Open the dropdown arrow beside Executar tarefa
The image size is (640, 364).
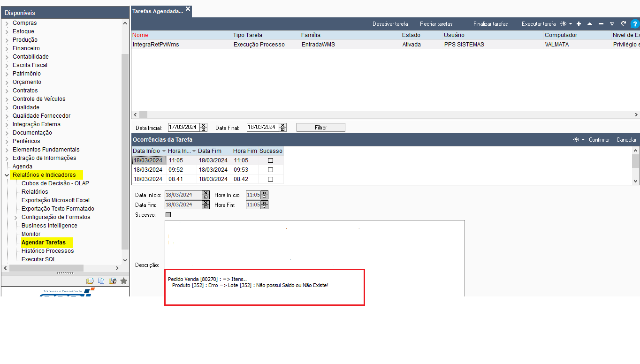click(x=571, y=24)
